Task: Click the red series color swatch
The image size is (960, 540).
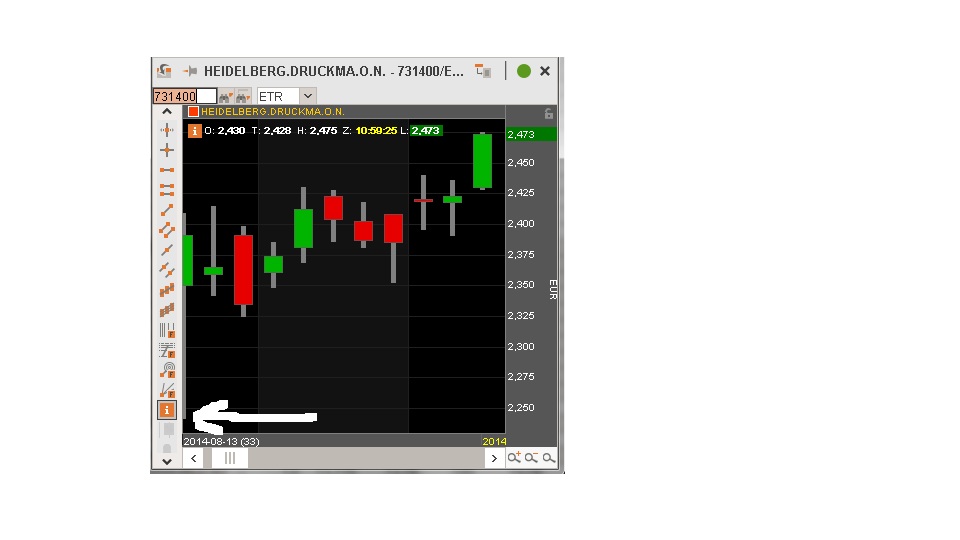Action: (193, 111)
